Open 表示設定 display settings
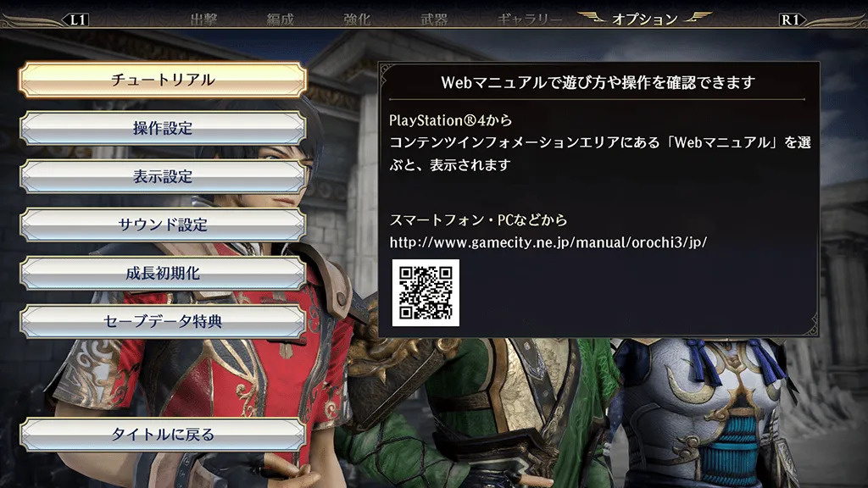The width and height of the screenshot is (868, 488). pos(163,176)
